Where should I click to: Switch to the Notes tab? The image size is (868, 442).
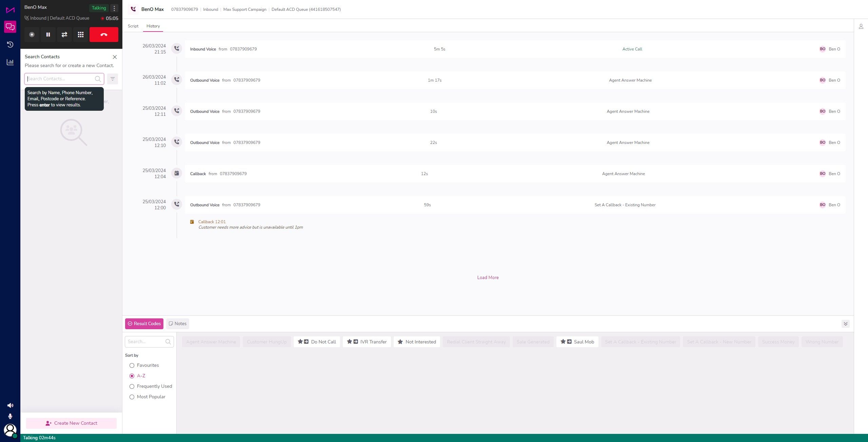(178, 324)
